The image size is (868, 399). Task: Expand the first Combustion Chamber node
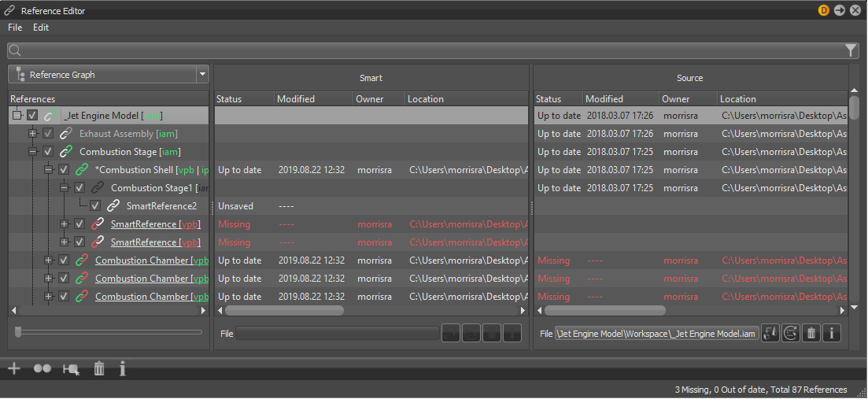click(48, 260)
